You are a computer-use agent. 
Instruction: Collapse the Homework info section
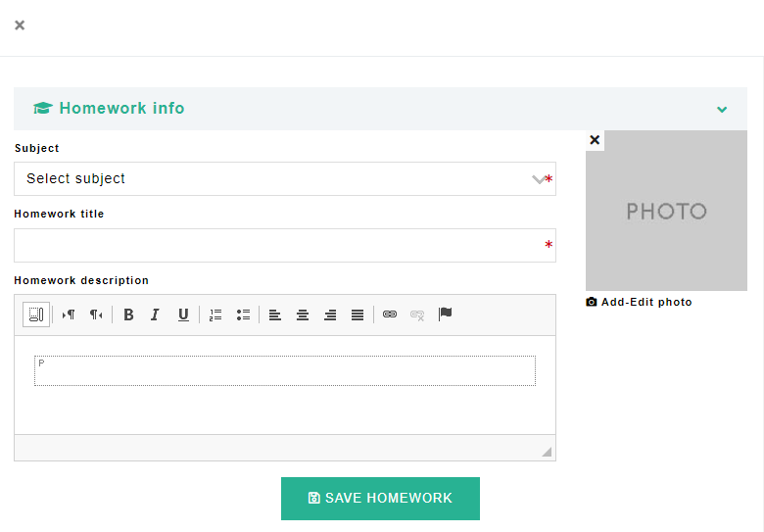tap(722, 109)
